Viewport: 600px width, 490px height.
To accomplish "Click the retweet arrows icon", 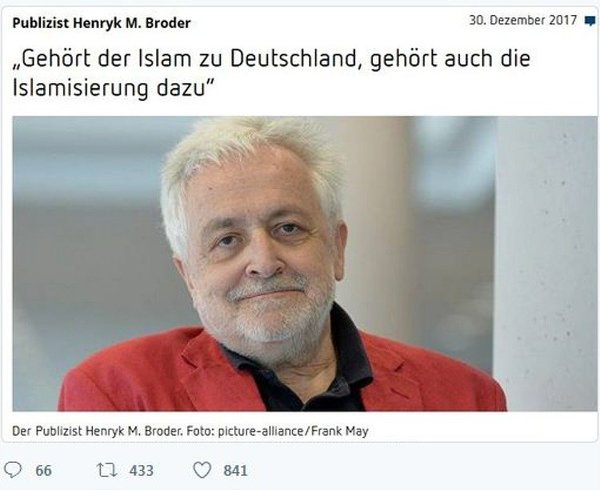I will 107,470.
